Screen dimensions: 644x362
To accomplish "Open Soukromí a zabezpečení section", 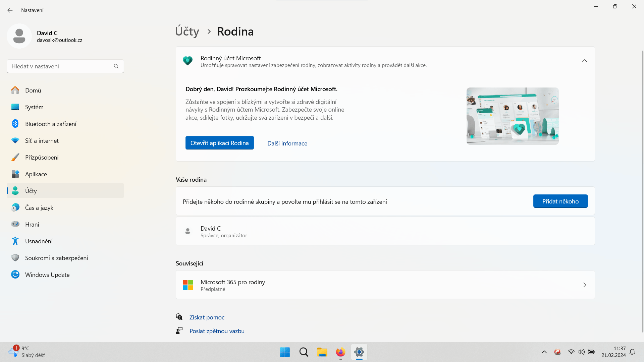I will coord(56,258).
